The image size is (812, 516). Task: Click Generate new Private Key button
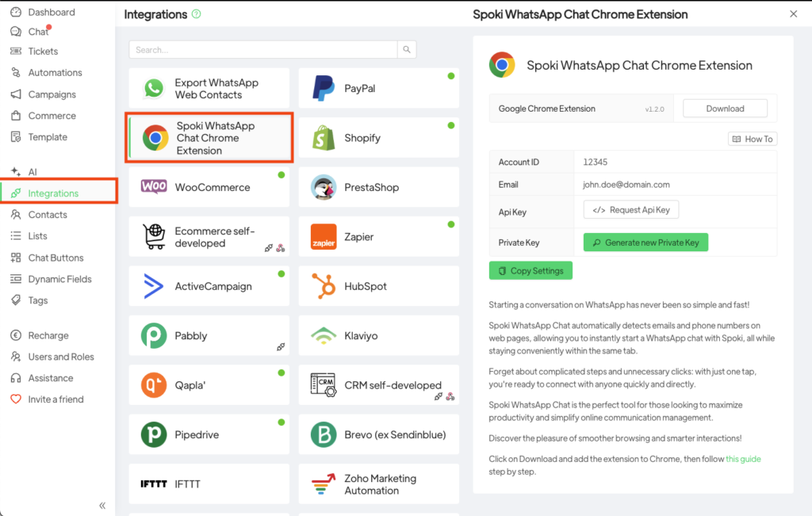tap(645, 243)
